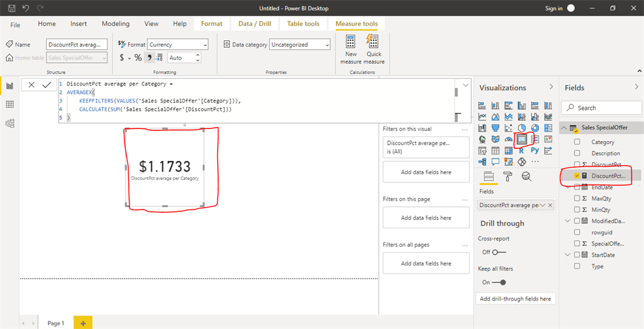Select the Q&A visual
This screenshot has height=329, width=644.
click(496, 162)
